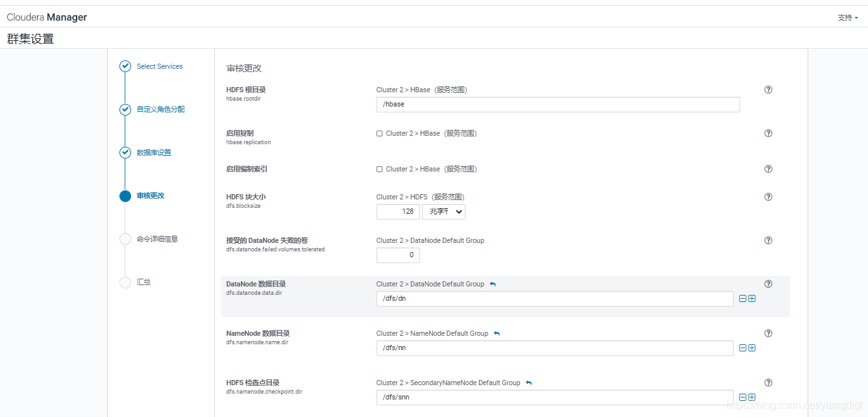This screenshot has height=417, width=868.
Task: Select the 审核更改 wizard step
Action: point(151,196)
